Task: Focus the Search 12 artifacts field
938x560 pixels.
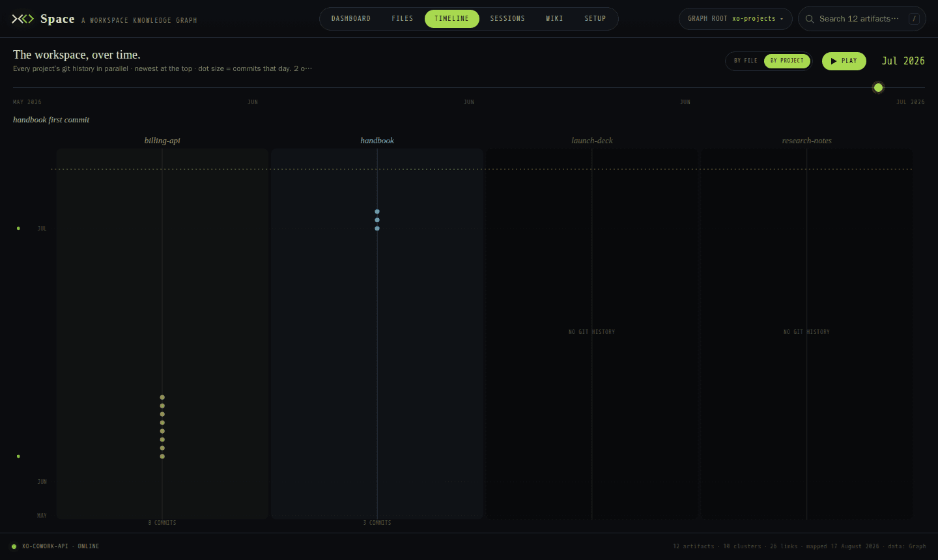Action: (x=862, y=19)
